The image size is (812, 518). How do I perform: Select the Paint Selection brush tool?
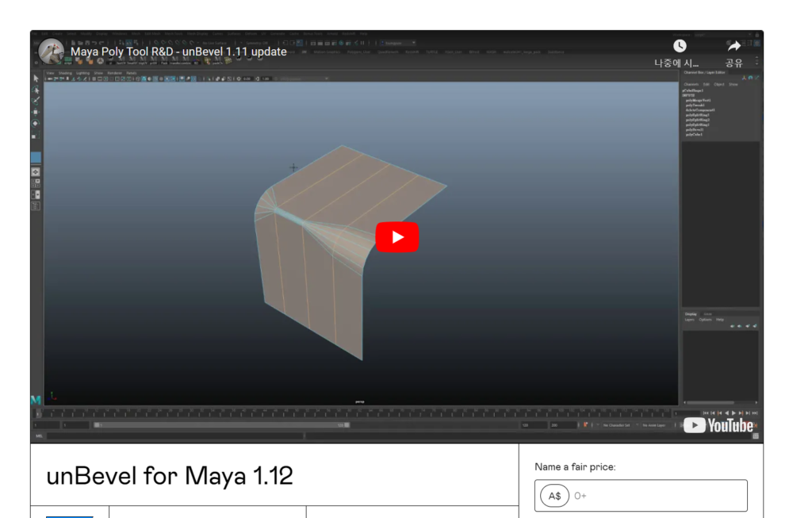[x=36, y=101]
